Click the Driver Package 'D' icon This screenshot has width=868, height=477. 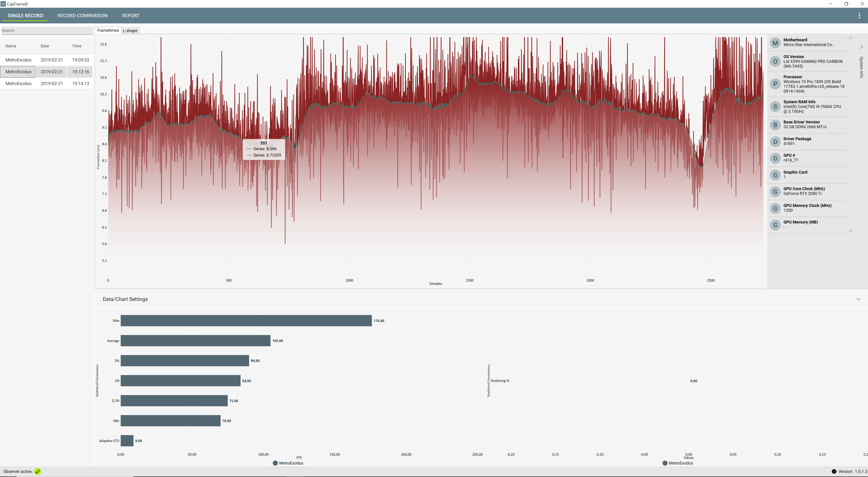pyautogui.click(x=775, y=142)
